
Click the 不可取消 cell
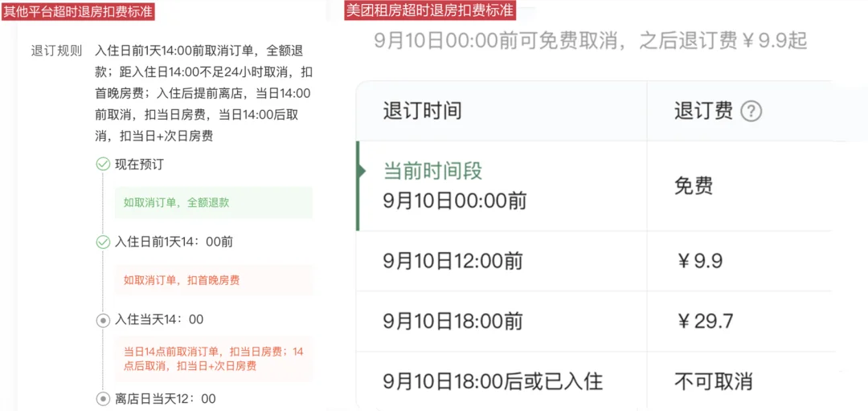(714, 381)
